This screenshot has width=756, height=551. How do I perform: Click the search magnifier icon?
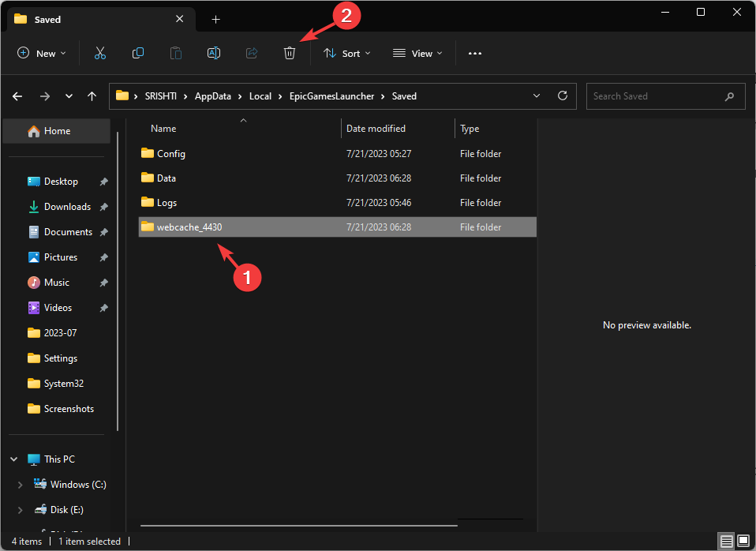coord(729,96)
